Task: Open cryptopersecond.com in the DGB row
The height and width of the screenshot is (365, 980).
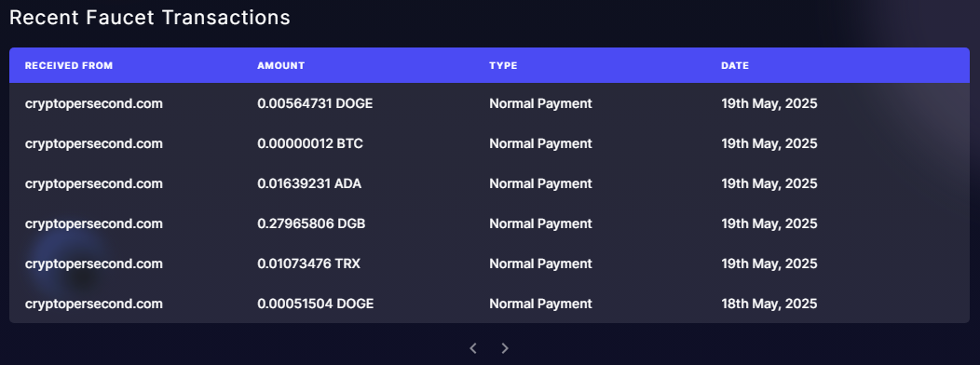Action: (x=94, y=223)
